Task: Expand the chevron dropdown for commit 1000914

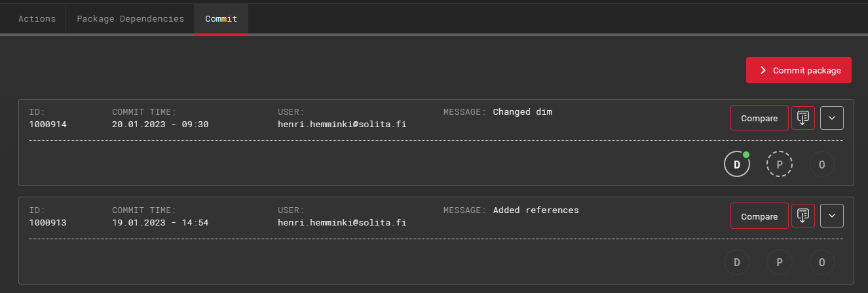Action: 832,118
